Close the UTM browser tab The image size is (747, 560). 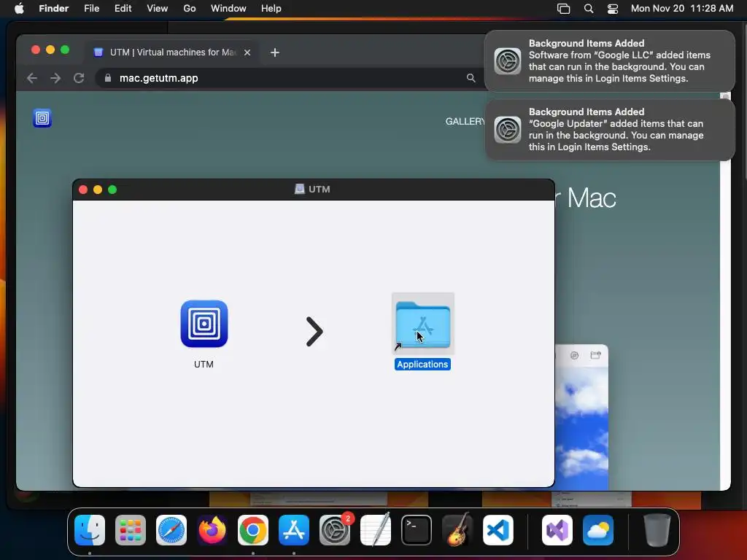(247, 52)
